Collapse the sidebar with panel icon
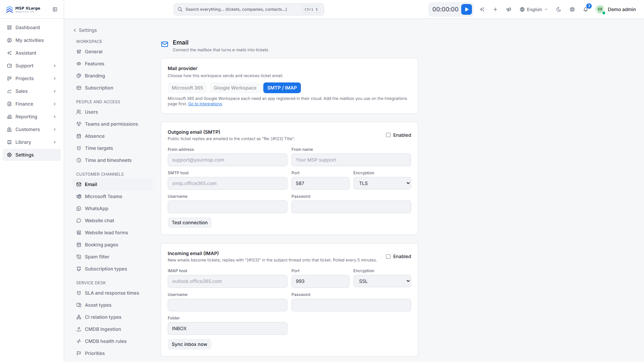Viewport: 644px width, 362px height. tap(55, 9)
